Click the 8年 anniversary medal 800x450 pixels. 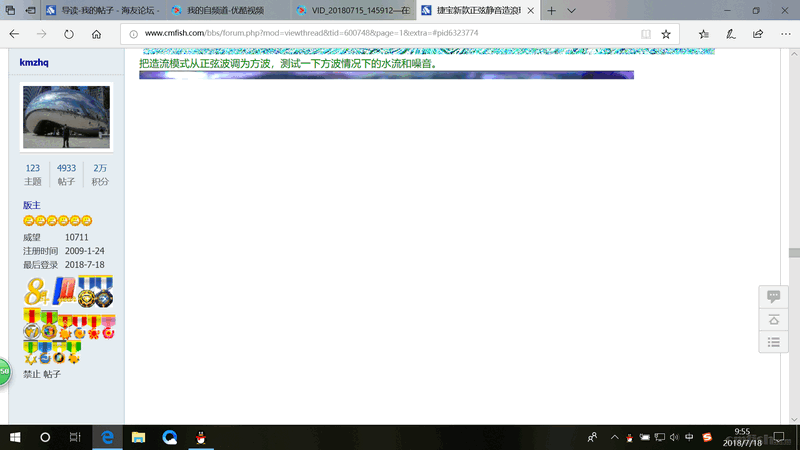pos(36,291)
